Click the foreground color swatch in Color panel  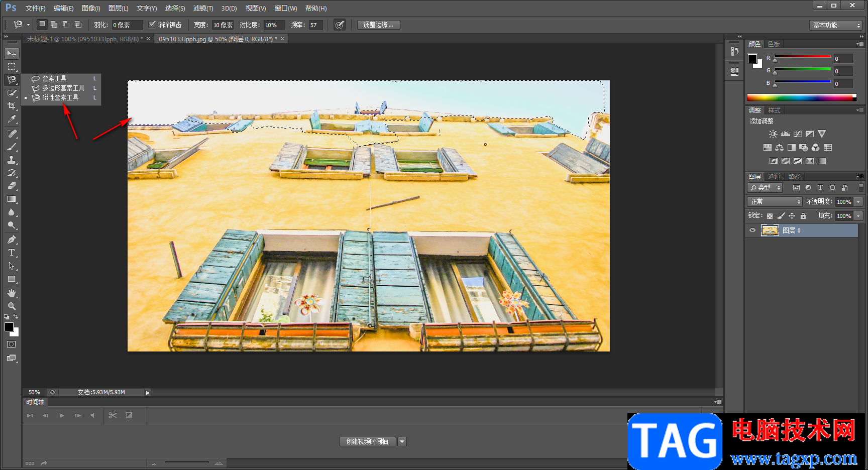click(752, 59)
